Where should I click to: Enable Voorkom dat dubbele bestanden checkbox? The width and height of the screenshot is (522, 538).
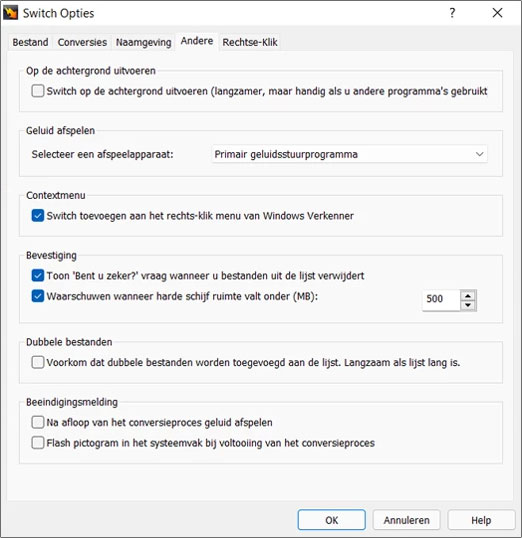click(38, 362)
